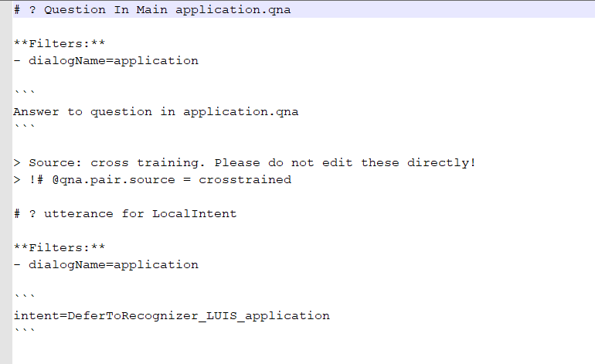Place cursor on backticks line below 'intent=DeferToRecognizer_LUIS_application'

coord(24,330)
